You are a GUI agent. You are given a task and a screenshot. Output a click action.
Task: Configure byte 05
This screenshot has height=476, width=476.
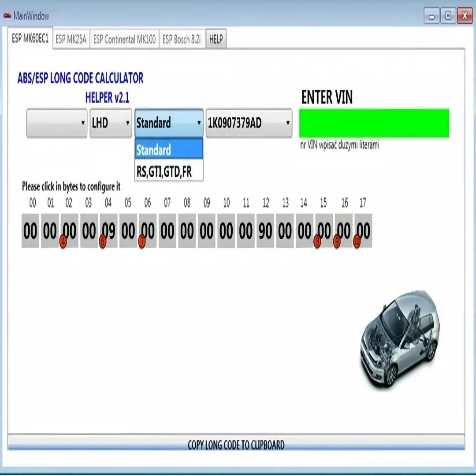pyautogui.click(x=128, y=231)
